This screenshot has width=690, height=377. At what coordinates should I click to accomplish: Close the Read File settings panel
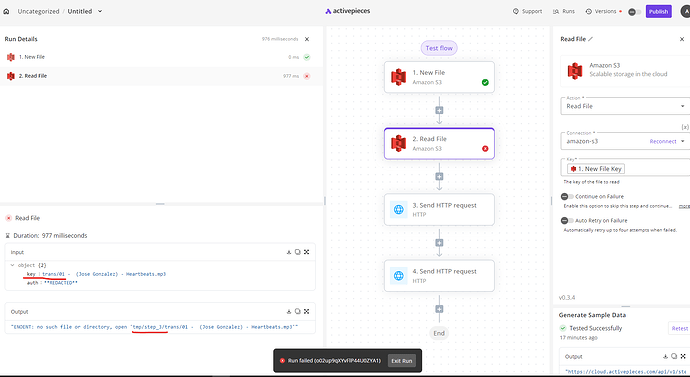pyautogui.click(x=682, y=39)
